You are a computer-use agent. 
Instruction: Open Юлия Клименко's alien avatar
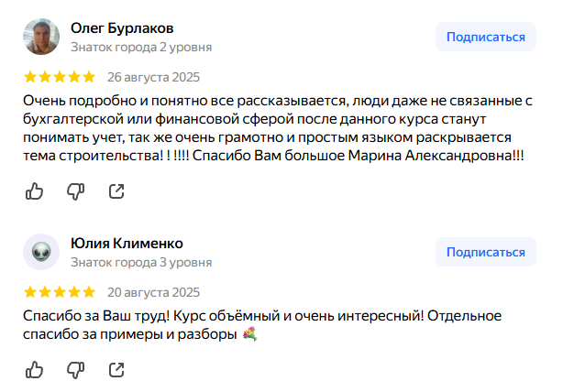pos(41,252)
